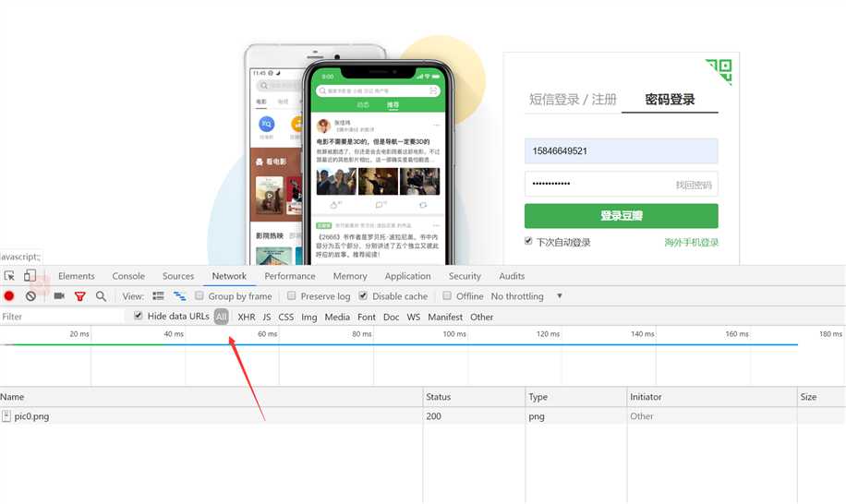The image size is (846, 504).
Task: Stop recording with the red record button
Action: coord(9,296)
